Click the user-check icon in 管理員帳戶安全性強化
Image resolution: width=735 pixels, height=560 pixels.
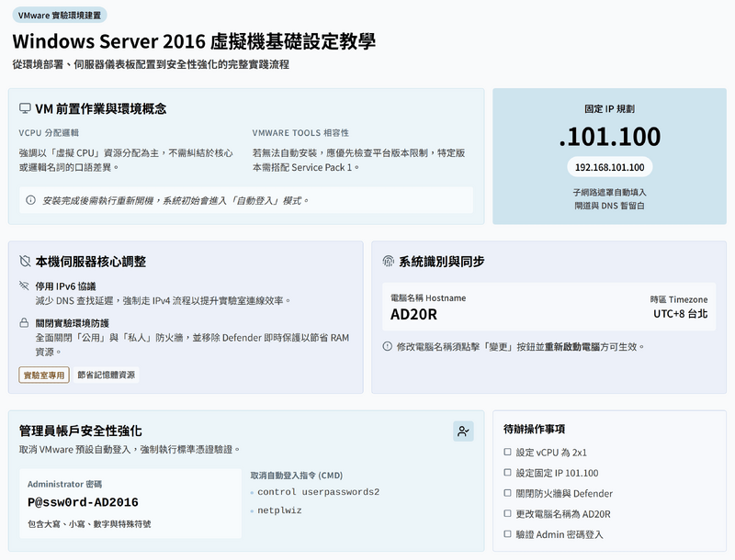coord(463,431)
